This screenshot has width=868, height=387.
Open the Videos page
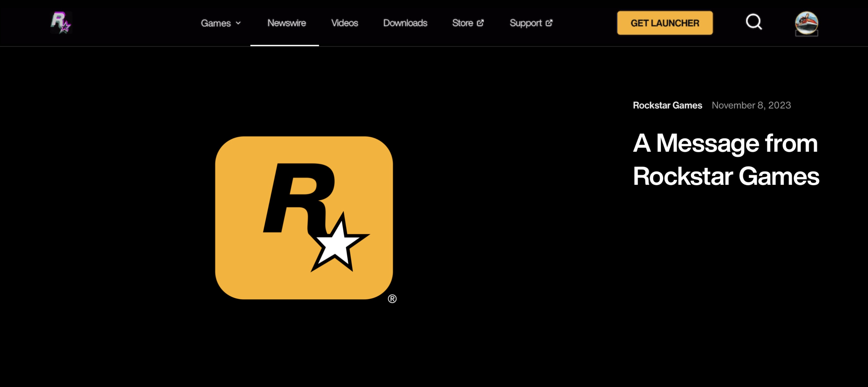pyautogui.click(x=344, y=23)
